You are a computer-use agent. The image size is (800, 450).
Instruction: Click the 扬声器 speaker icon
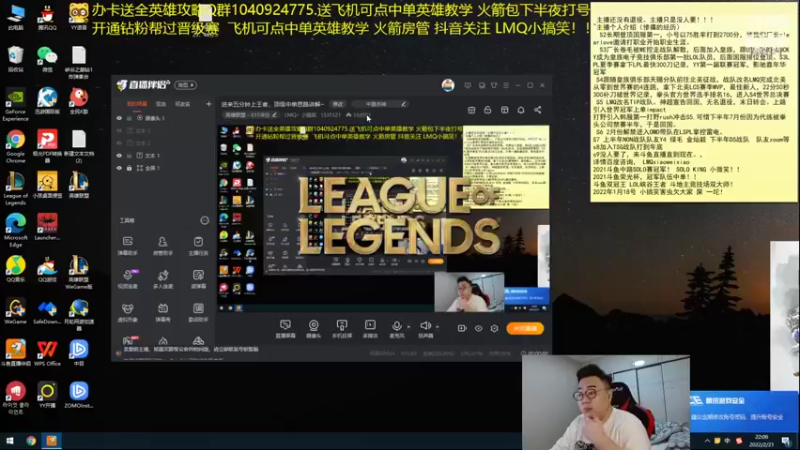(425, 326)
